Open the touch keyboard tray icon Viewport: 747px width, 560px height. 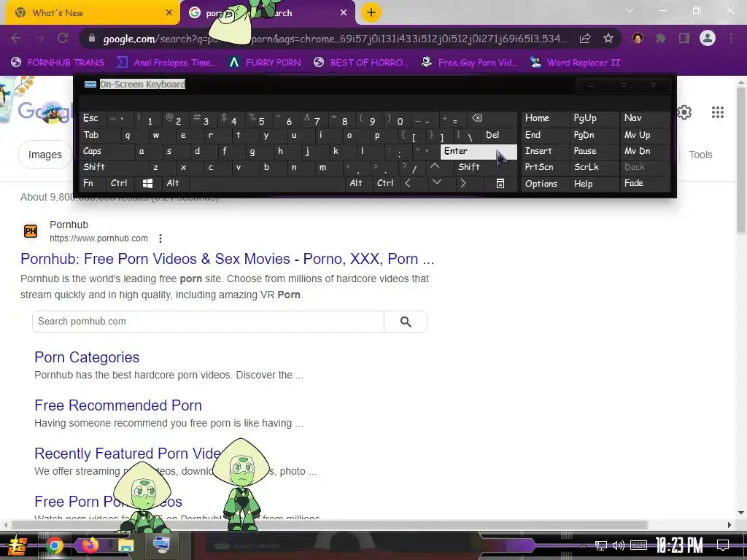coord(638,545)
